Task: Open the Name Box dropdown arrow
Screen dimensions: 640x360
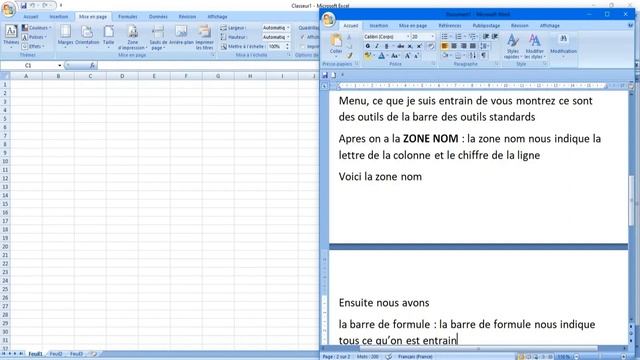Action: [60, 65]
